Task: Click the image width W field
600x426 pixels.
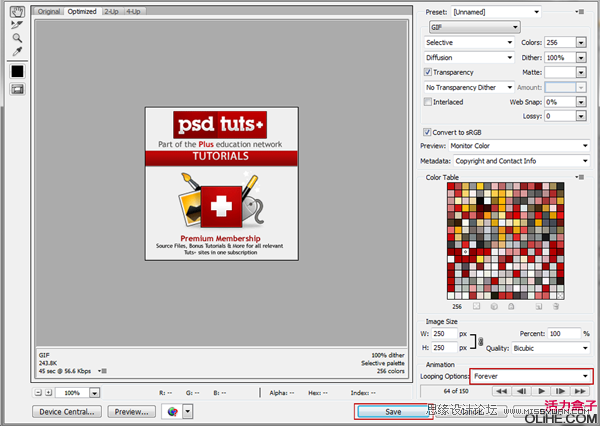Action: pyautogui.click(x=444, y=334)
